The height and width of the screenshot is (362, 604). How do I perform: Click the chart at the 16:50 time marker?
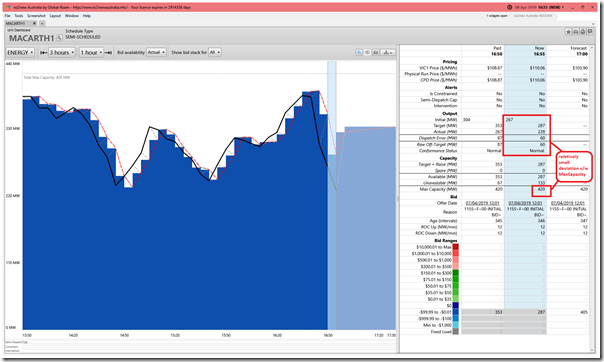[x=328, y=335]
